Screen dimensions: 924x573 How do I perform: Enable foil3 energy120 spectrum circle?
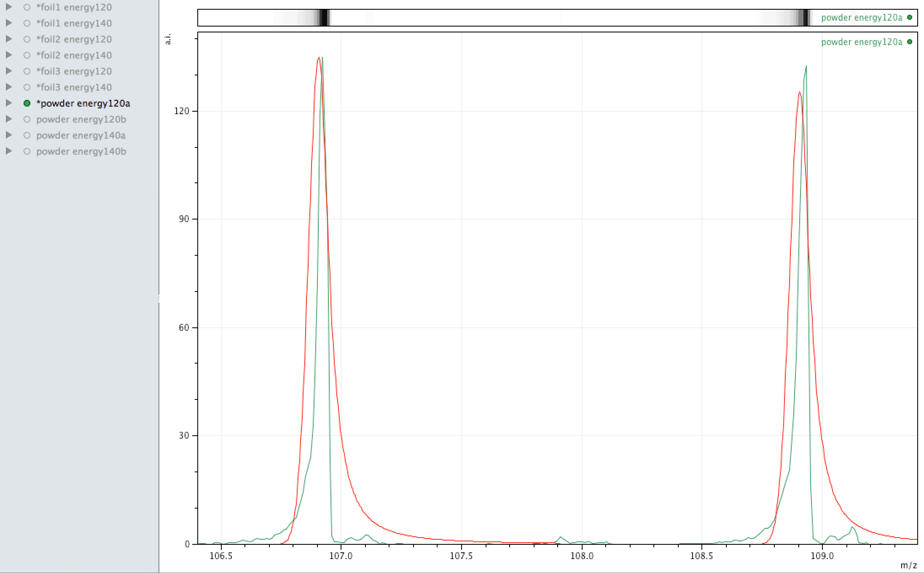tap(27, 71)
